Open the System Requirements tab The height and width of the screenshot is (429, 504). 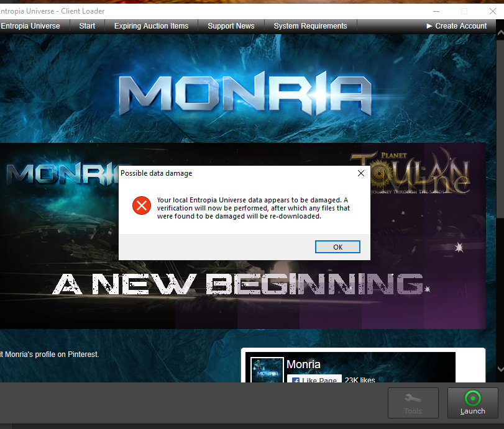(x=311, y=26)
